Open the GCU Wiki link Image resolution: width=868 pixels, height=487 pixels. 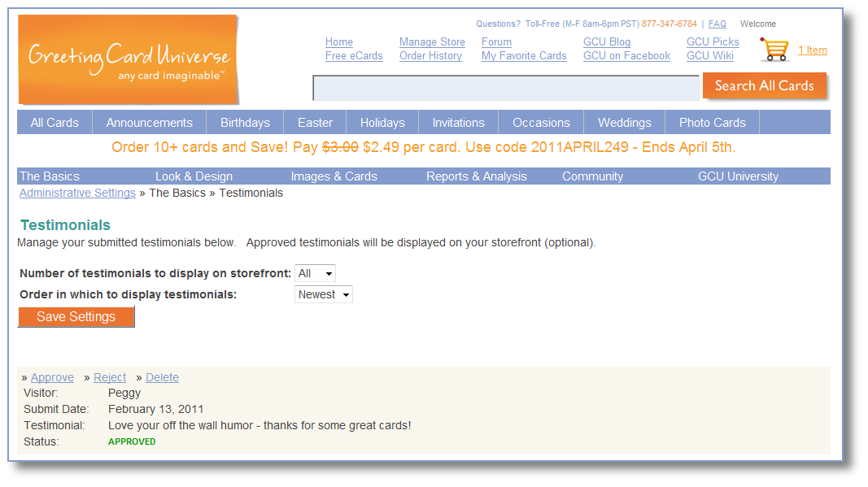(x=710, y=56)
